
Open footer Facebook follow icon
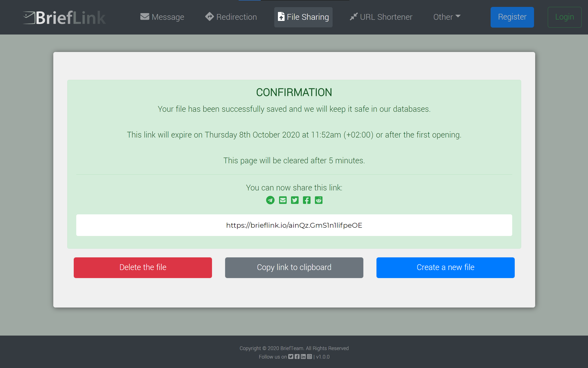click(x=297, y=356)
